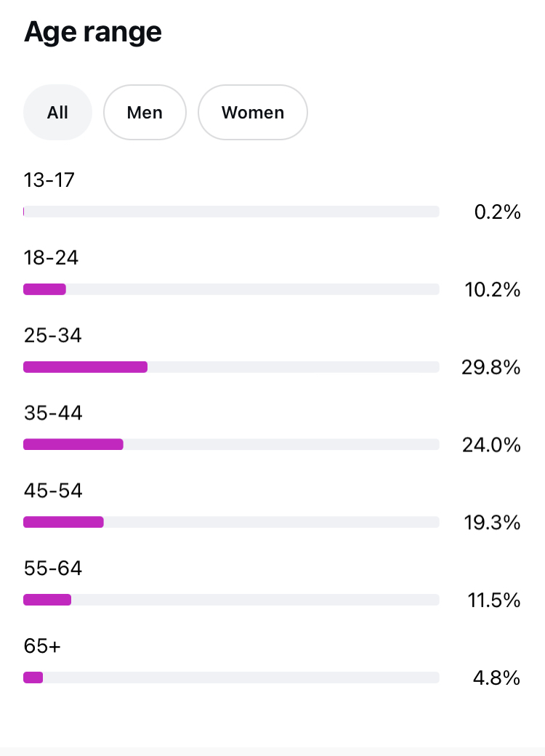Screen dimensions: 545x756
Task: Select the All filter pill
Action: coord(57,113)
